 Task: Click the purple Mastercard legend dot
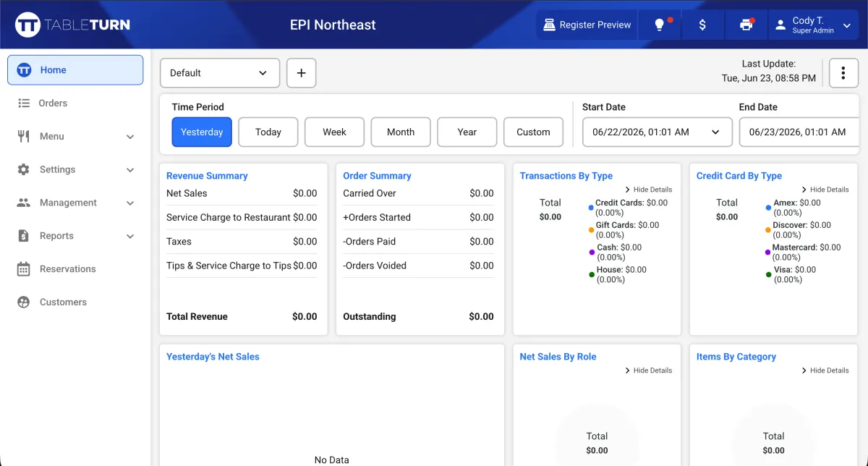coord(768,253)
